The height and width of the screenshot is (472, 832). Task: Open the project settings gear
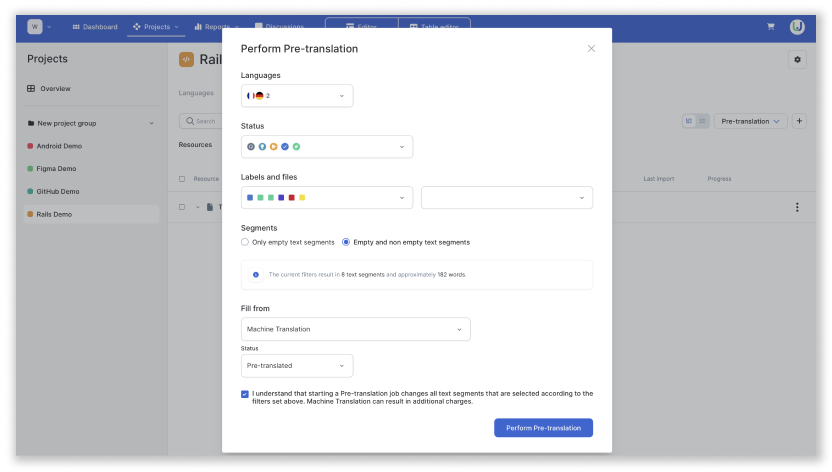point(797,59)
